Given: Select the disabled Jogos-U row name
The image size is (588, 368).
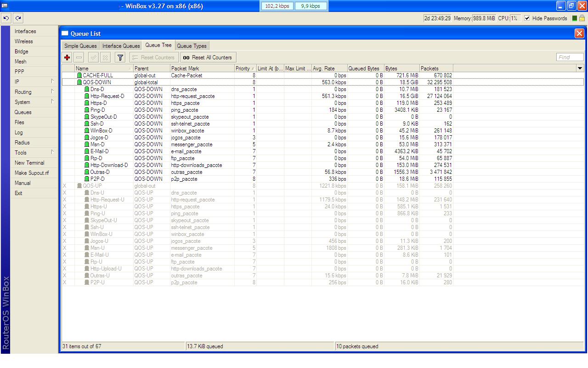Looking at the screenshot, I should (x=99, y=241).
